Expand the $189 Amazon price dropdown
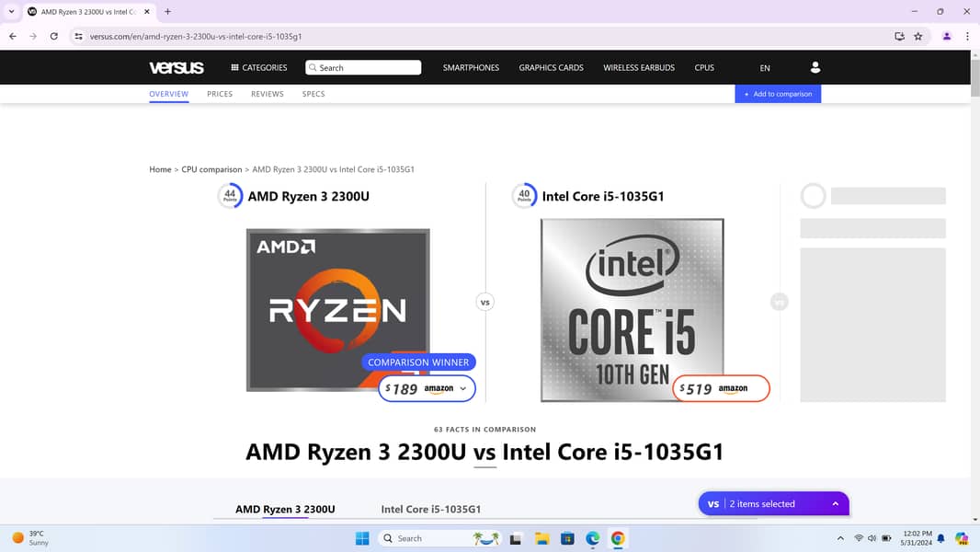 pyautogui.click(x=462, y=389)
